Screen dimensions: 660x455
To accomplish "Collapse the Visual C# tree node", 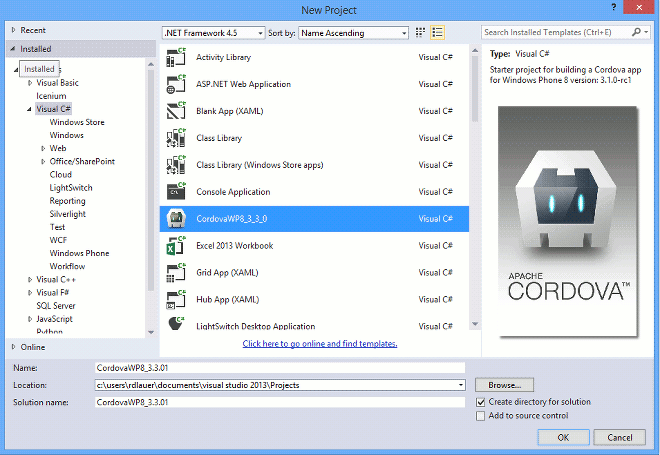I will click(x=29, y=109).
